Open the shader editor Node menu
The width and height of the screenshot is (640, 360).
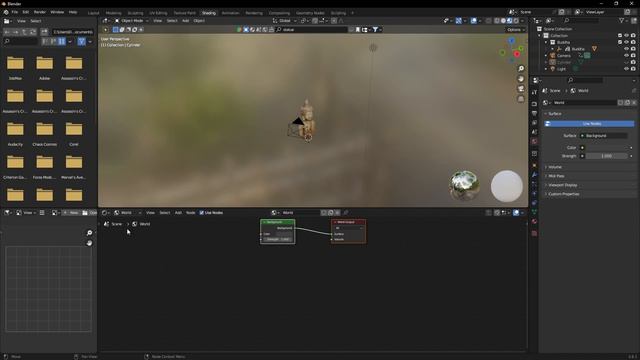pos(190,213)
